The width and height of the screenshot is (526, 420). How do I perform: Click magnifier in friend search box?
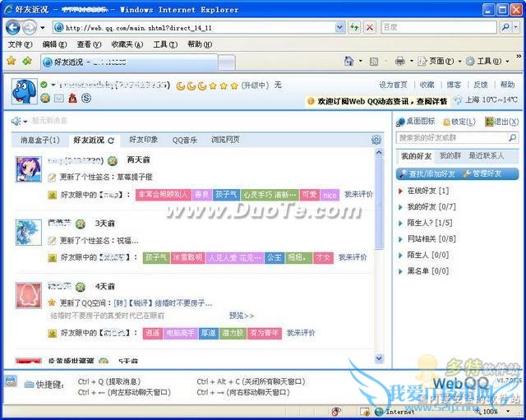tap(512, 137)
